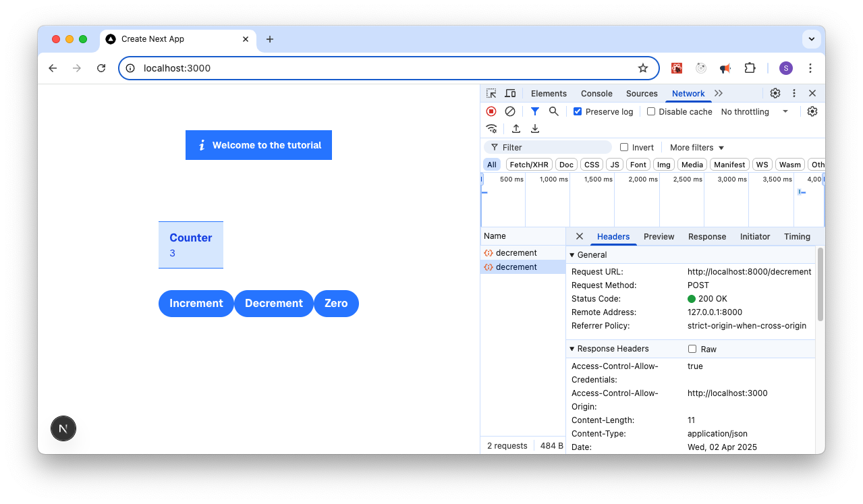The width and height of the screenshot is (863, 504).
Task: Check the Invert filter box
Action: (x=623, y=147)
